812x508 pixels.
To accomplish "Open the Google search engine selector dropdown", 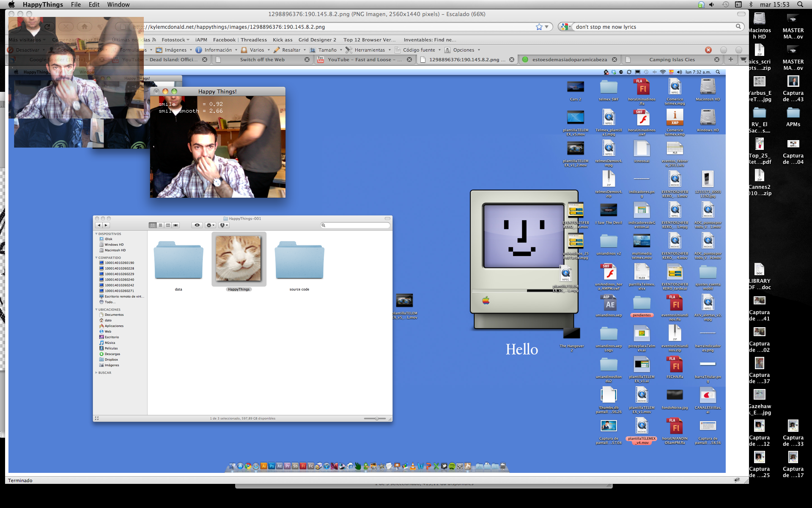I will pos(565,27).
